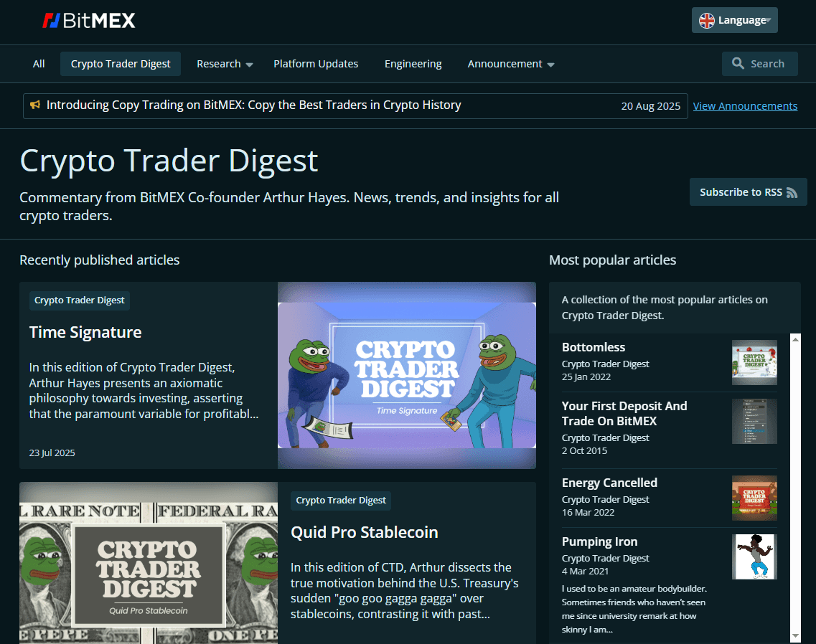816x644 pixels.
Task: Click the Pumping Iron thumbnail
Action: click(754, 557)
